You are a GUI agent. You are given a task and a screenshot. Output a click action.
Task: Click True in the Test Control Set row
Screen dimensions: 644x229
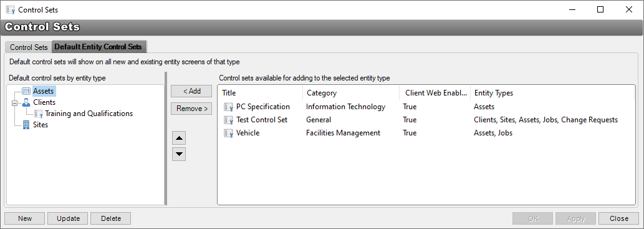coord(410,120)
